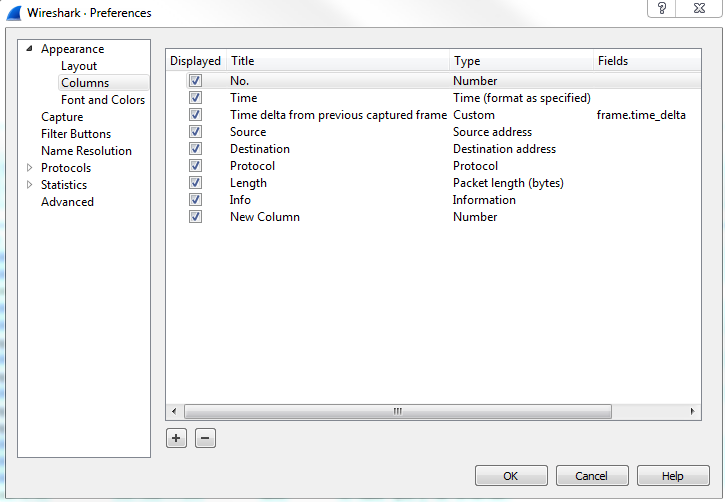
Task: Click the Fields column header
Action: pos(647,61)
